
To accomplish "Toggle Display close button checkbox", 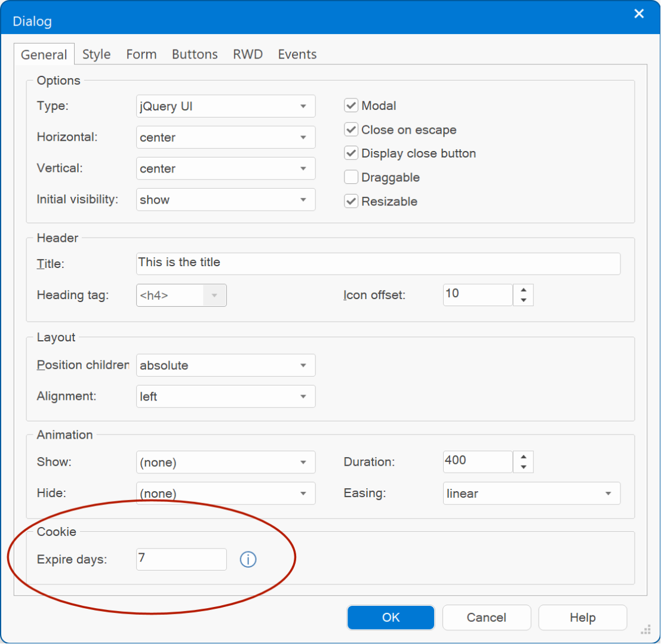I will (351, 153).
